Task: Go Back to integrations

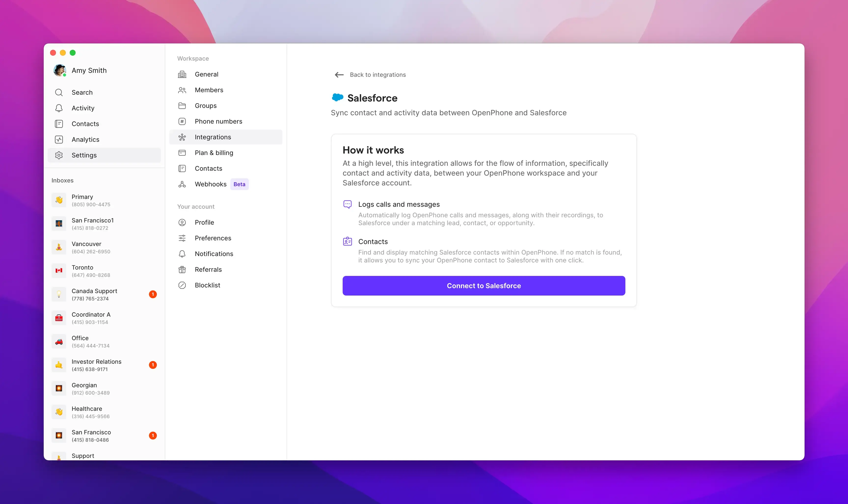Action: pos(370,75)
